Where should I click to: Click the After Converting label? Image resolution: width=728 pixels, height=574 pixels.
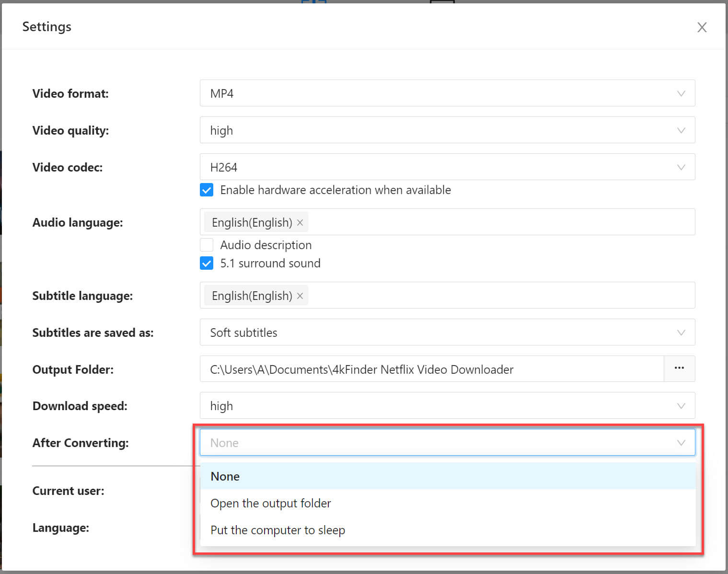[x=81, y=443]
